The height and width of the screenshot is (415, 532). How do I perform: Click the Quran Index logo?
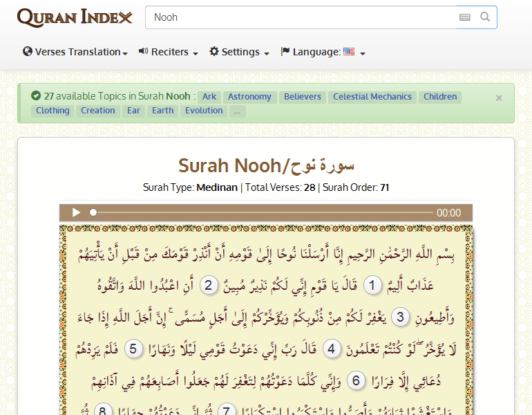[75, 17]
